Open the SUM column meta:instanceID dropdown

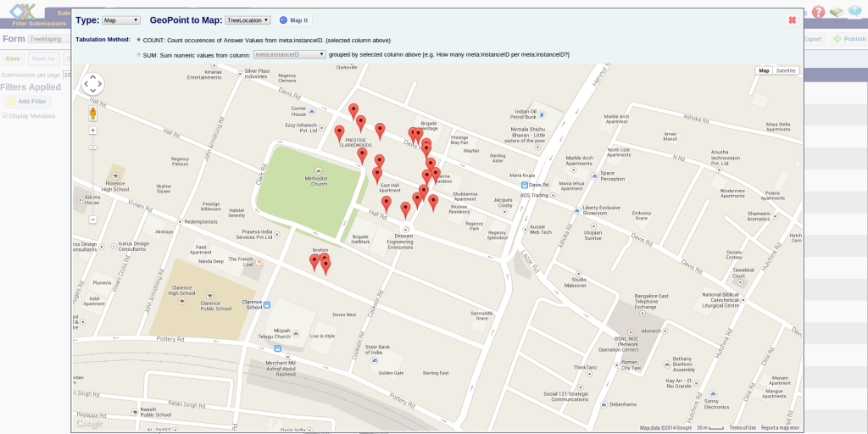coord(289,54)
